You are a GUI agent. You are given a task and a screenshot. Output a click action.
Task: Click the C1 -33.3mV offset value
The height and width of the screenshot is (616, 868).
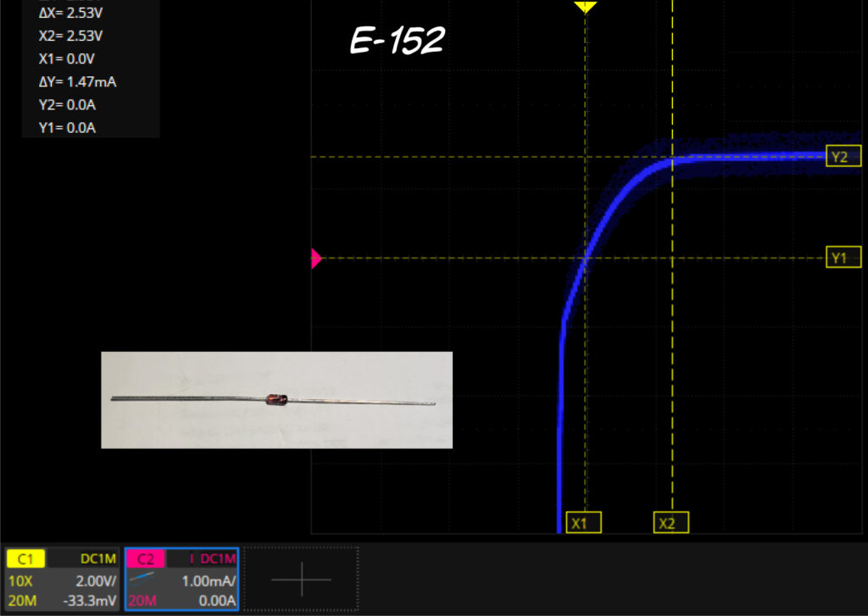coord(90,601)
